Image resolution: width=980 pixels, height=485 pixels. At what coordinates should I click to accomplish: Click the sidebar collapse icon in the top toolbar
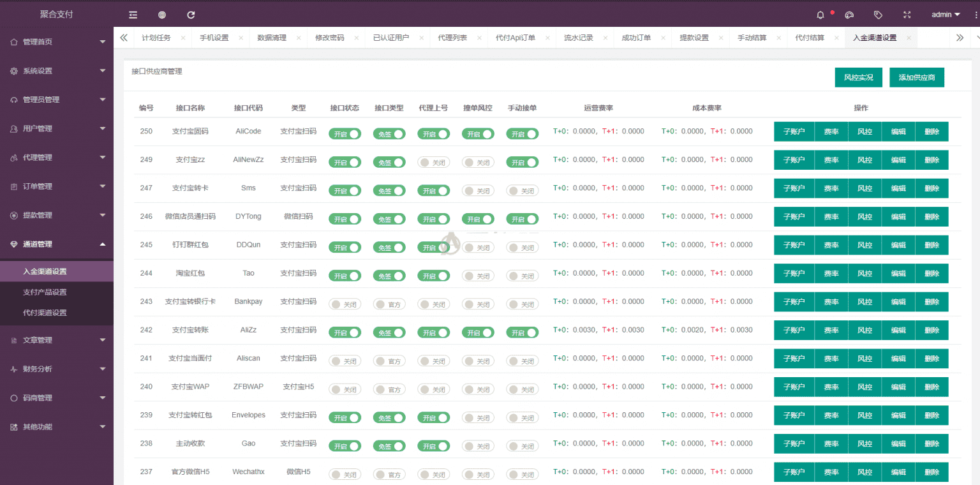[x=133, y=14]
